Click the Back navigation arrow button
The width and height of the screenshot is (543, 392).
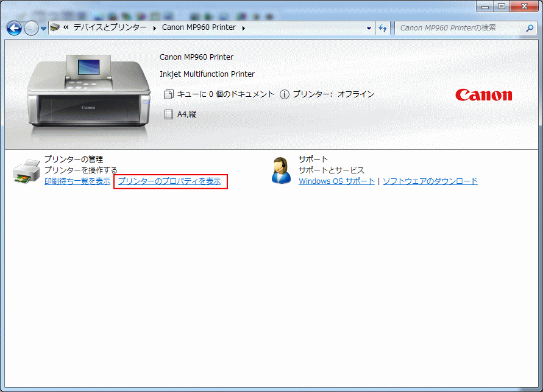[14, 28]
